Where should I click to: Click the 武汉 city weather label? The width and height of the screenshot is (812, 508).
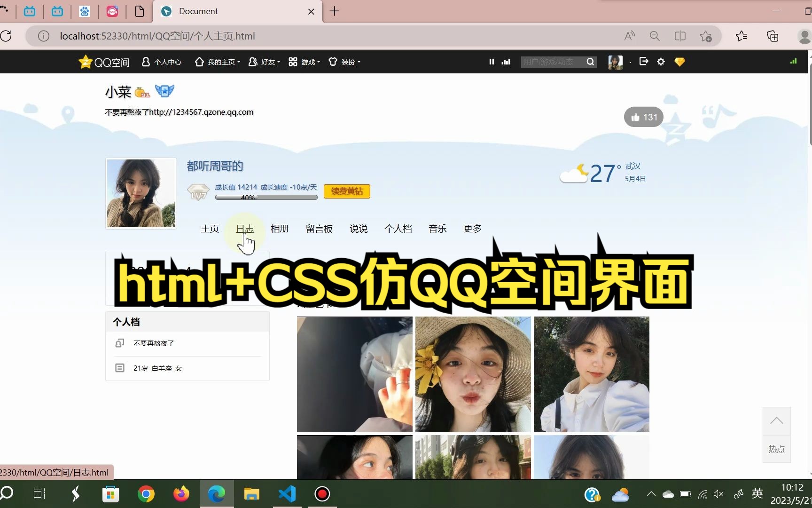[x=632, y=166]
